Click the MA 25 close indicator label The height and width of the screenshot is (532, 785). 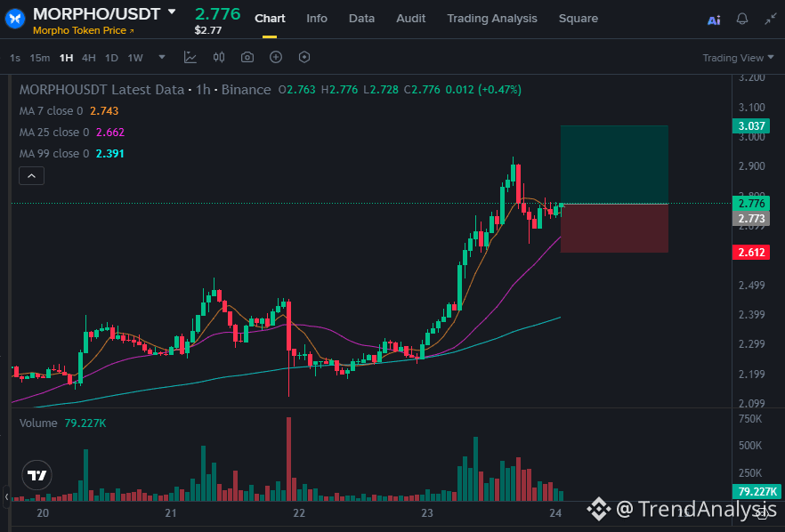[x=54, y=133]
